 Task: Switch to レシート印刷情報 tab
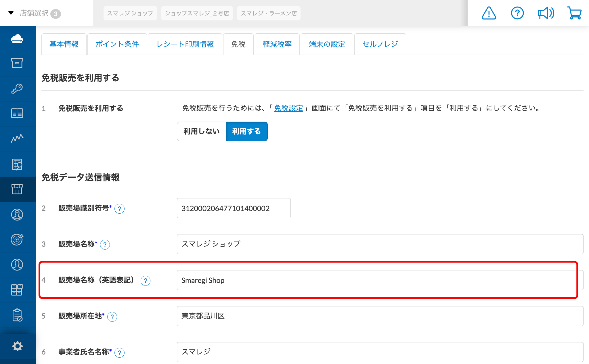point(185,44)
